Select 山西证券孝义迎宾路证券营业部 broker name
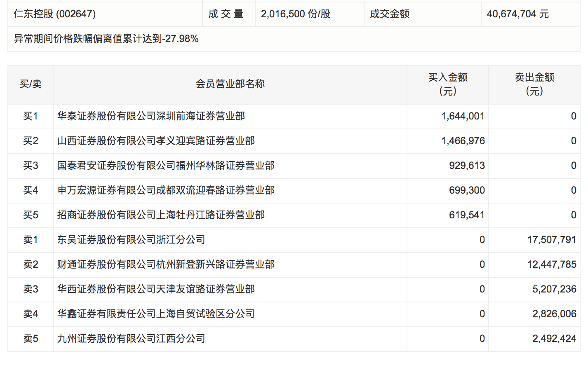This screenshot has height=365, width=588. click(156, 141)
